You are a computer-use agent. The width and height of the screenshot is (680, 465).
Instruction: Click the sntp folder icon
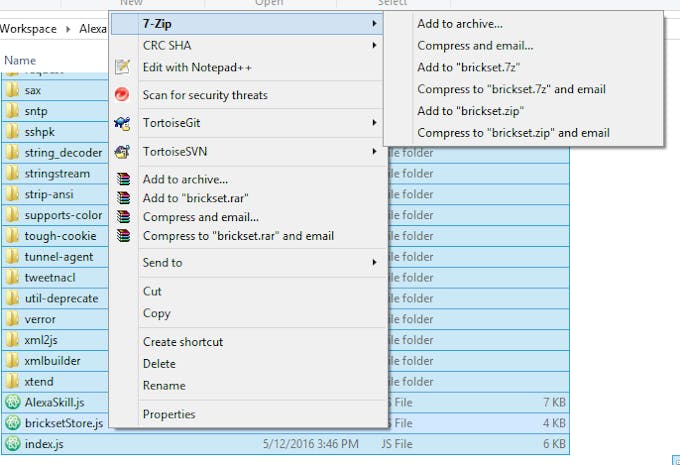tap(13, 111)
